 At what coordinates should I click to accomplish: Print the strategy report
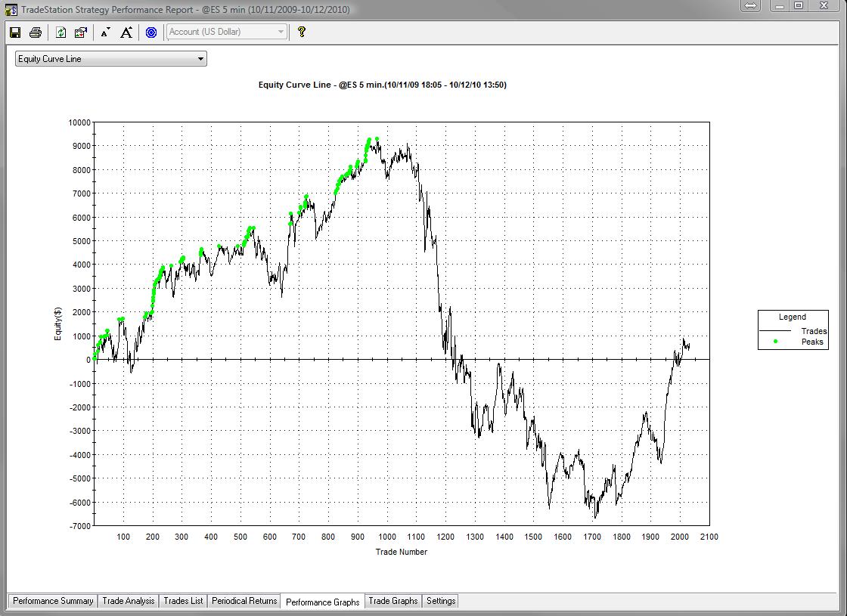point(36,33)
